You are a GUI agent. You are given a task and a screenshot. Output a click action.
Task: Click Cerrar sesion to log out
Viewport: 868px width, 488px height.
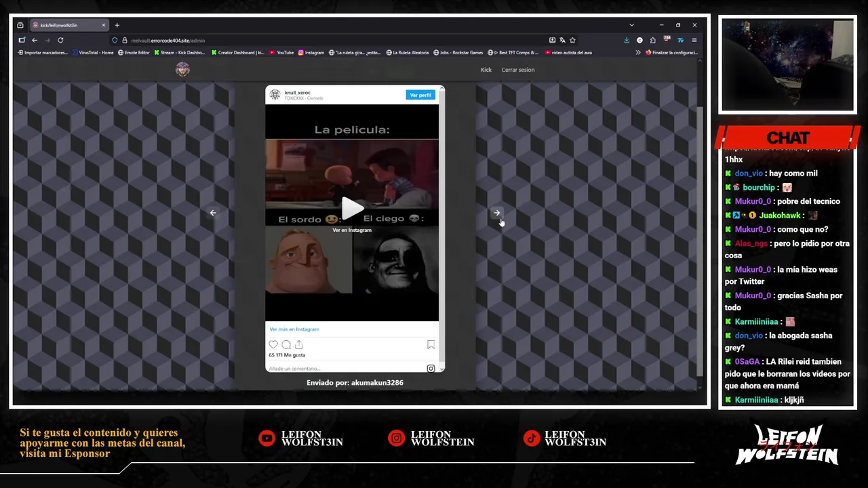pyautogui.click(x=518, y=70)
